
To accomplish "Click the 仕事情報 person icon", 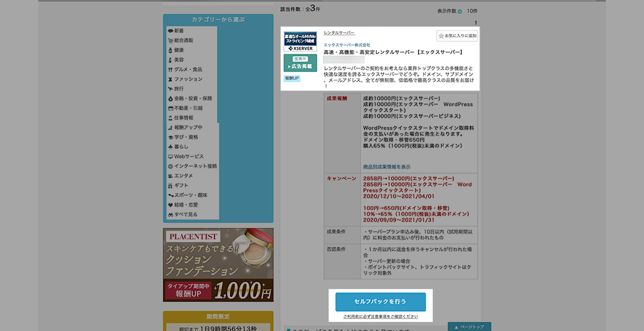I will tap(171, 118).
